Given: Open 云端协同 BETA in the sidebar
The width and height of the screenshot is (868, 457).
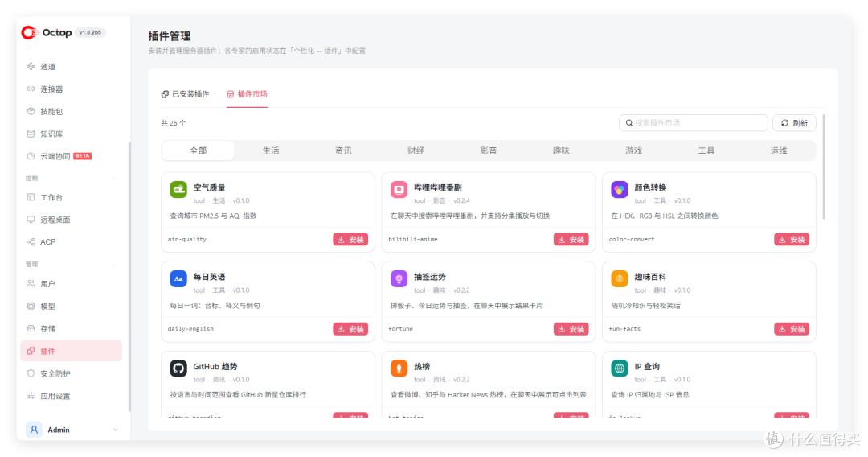Looking at the screenshot, I should click(x=71, y=156).
